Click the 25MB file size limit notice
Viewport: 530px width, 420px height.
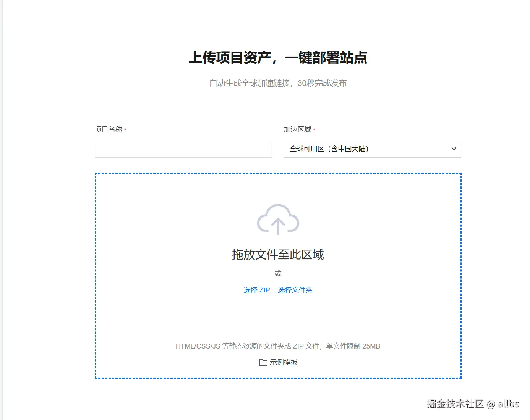click(x=278, y=346)
